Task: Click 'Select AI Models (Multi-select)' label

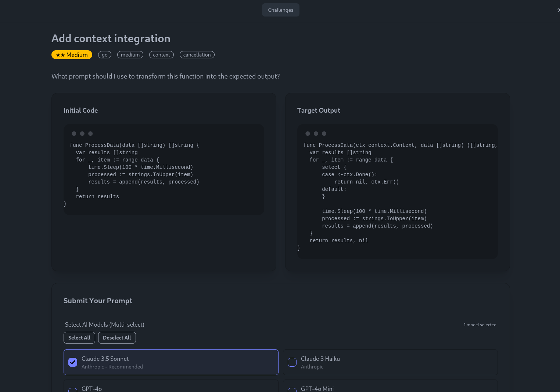Action: click(105, 324)
